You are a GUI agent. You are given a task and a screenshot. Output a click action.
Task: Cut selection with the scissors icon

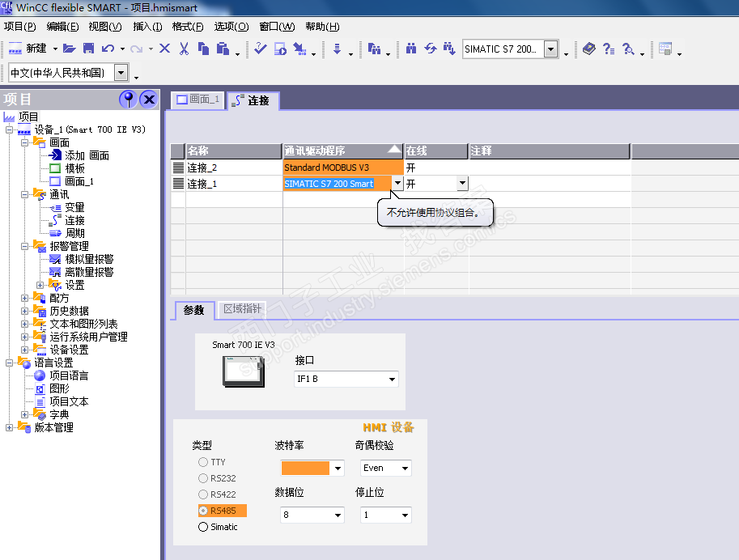click(x=184, y=49)
